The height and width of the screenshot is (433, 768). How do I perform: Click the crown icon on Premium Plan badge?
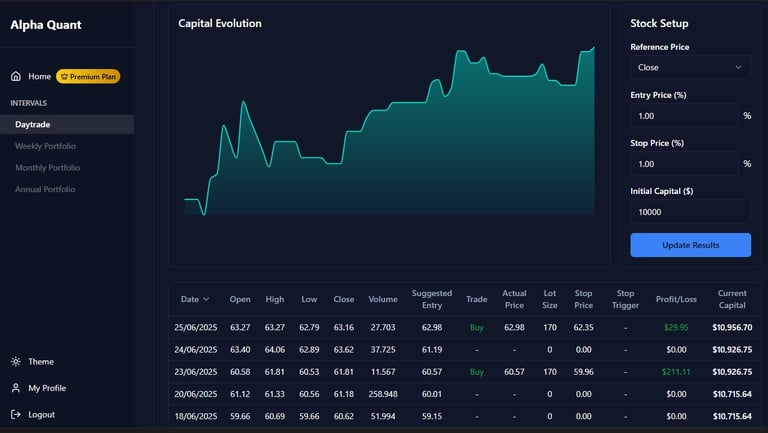coord(64,76)
